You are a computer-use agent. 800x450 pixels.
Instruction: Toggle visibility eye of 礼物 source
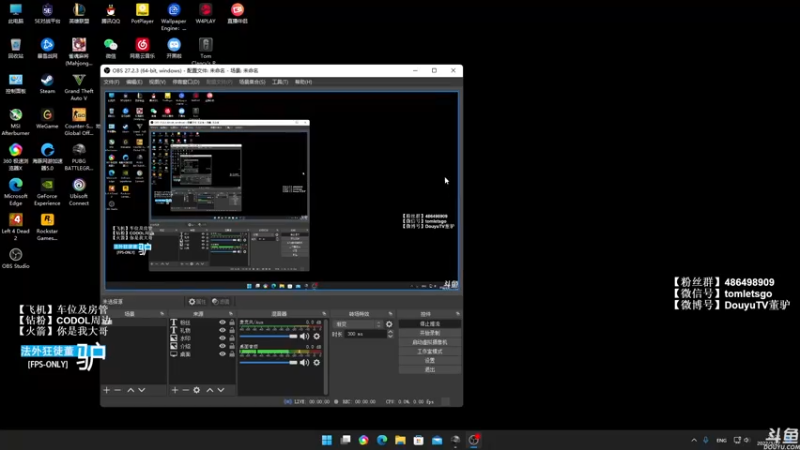click(222, 330)
